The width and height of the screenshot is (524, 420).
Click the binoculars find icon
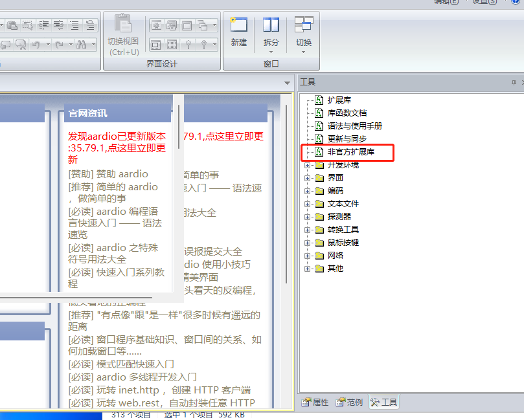point(82,45)
